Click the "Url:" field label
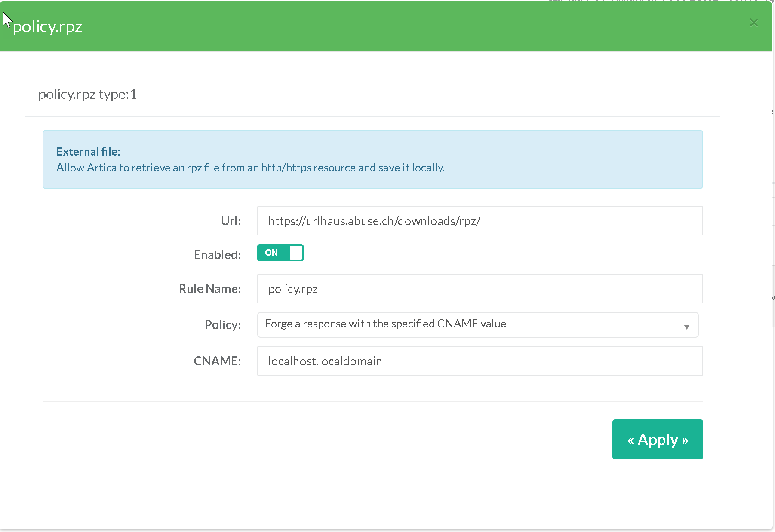 [231, 221]
